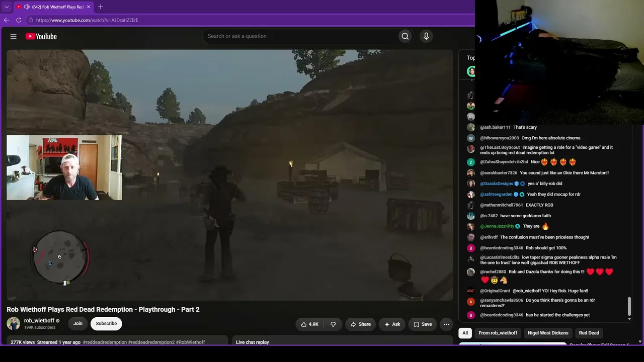The height and width of the screenshot is (362, 644).
Task: Reload the page in the browser
Action: click(19, 20)
